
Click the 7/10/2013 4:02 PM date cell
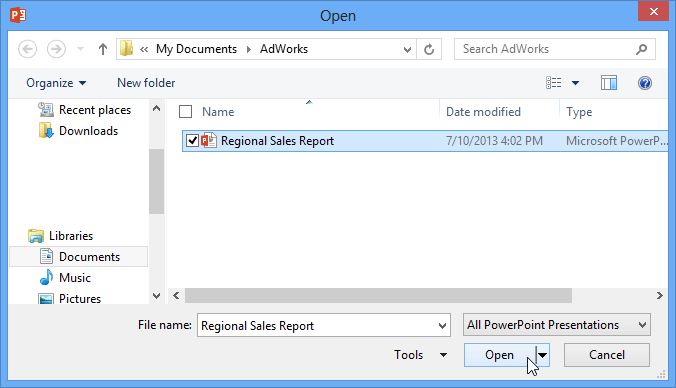point(494,141)
